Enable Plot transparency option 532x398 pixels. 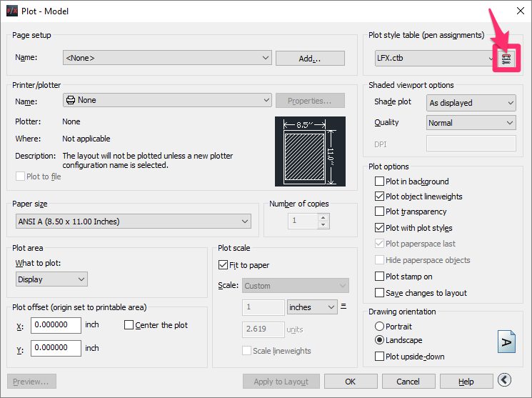379,212
